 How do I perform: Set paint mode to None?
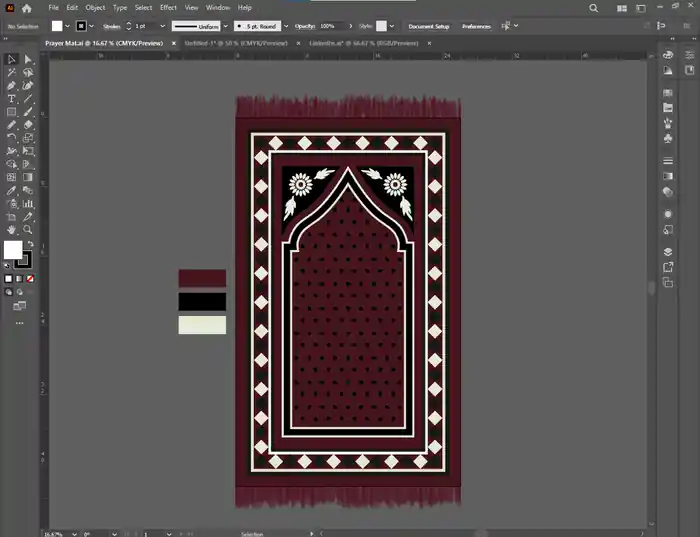tap(30, 279)
